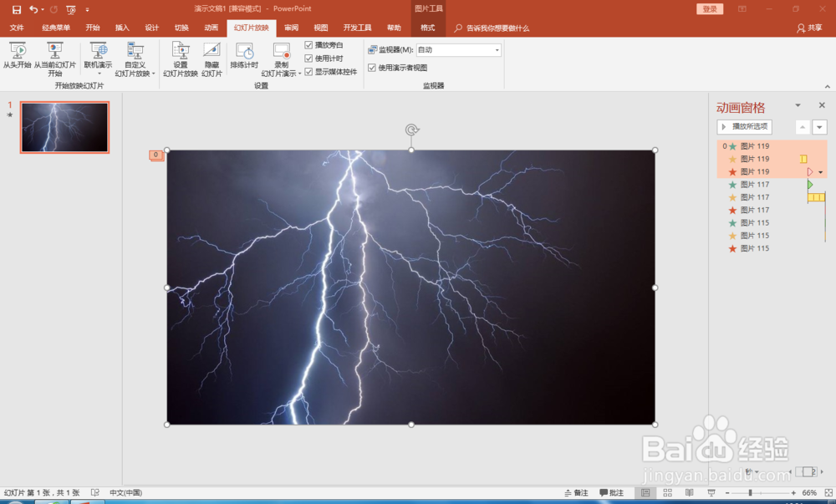Click language 中文(中国) in status bar
Viewport: 836px width, 504px height.
click(126, 493)
